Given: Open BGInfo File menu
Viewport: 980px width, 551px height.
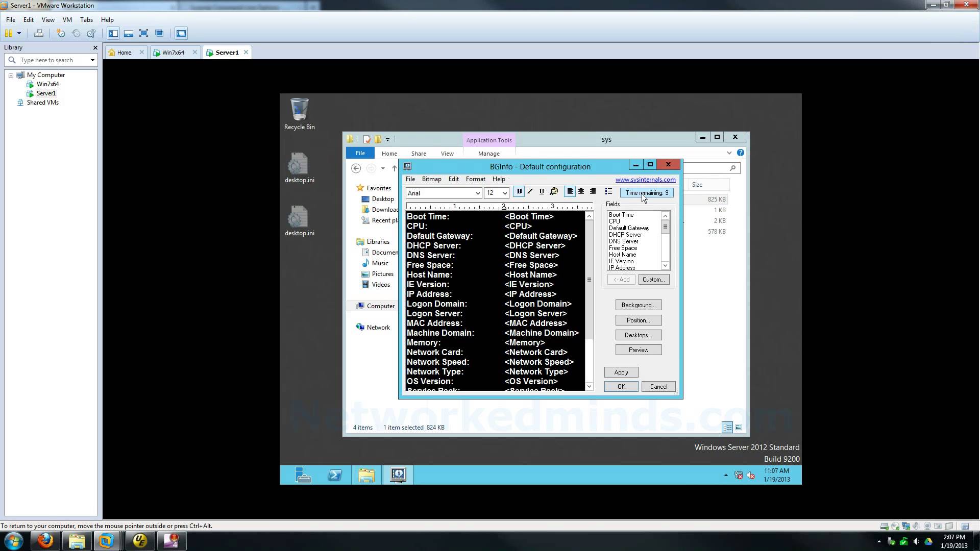Looking at the screenshot, I should tap(410, 179).
